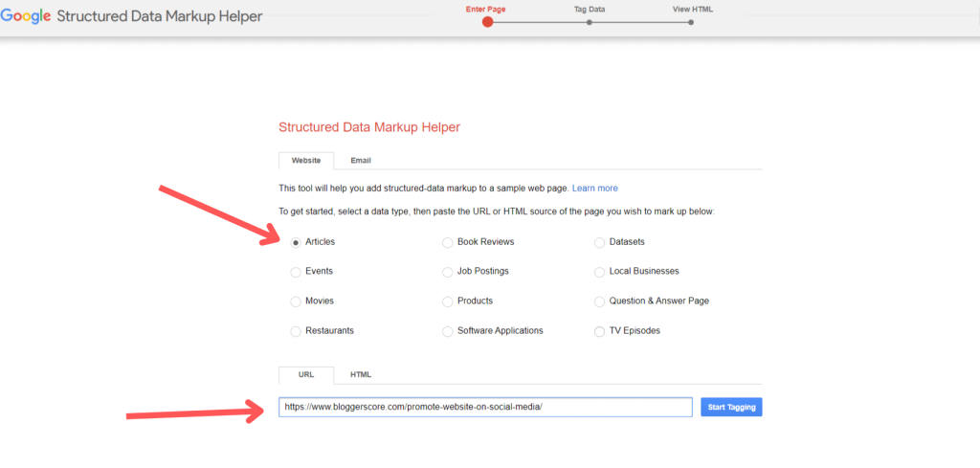Click the header title Structured Data Markup Helper
980x468 pixels.
(x=160, y=16)
